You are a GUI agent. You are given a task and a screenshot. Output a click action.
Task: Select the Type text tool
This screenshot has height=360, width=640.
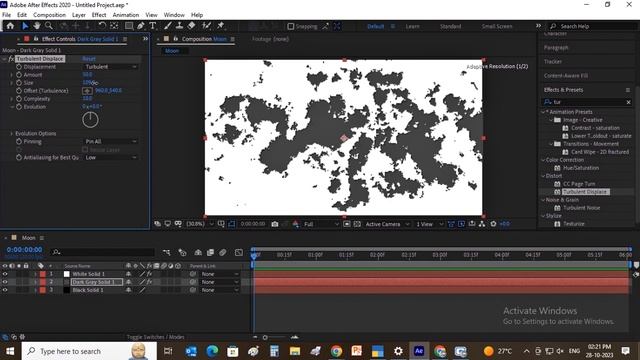click(x=153, y=26)
